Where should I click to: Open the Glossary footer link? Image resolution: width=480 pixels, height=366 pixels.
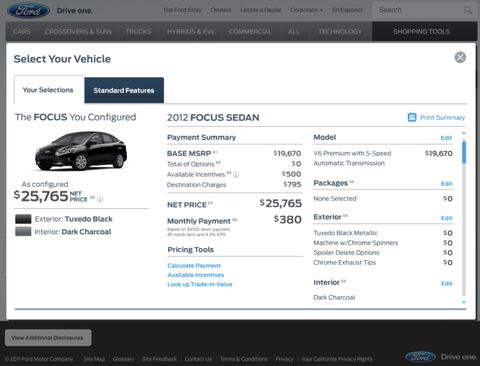[x=123, y=359]
